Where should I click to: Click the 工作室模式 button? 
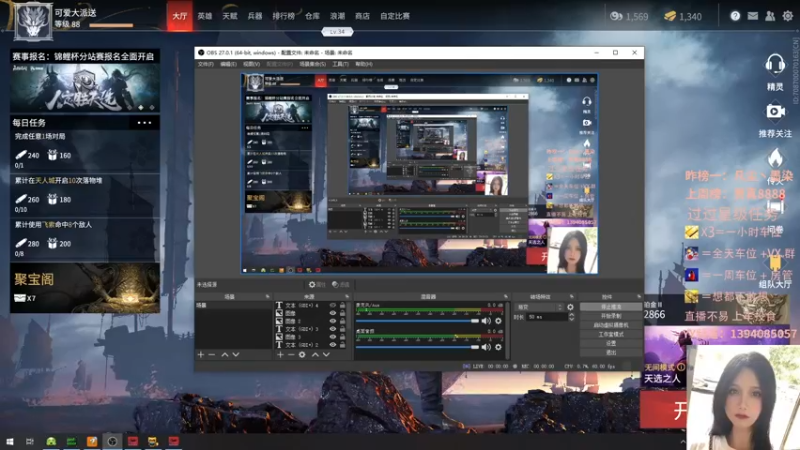[x=611, y=334]
